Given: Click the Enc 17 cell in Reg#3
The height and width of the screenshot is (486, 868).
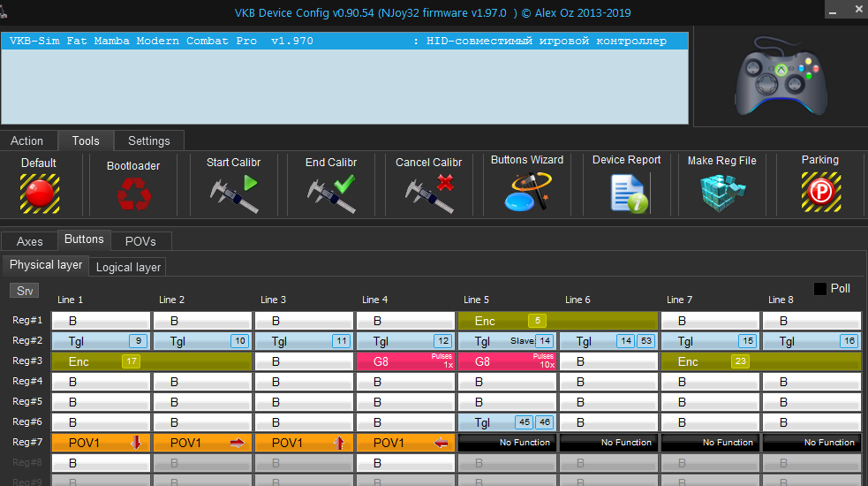Looking at the screenshot, I should coord(152,362).
